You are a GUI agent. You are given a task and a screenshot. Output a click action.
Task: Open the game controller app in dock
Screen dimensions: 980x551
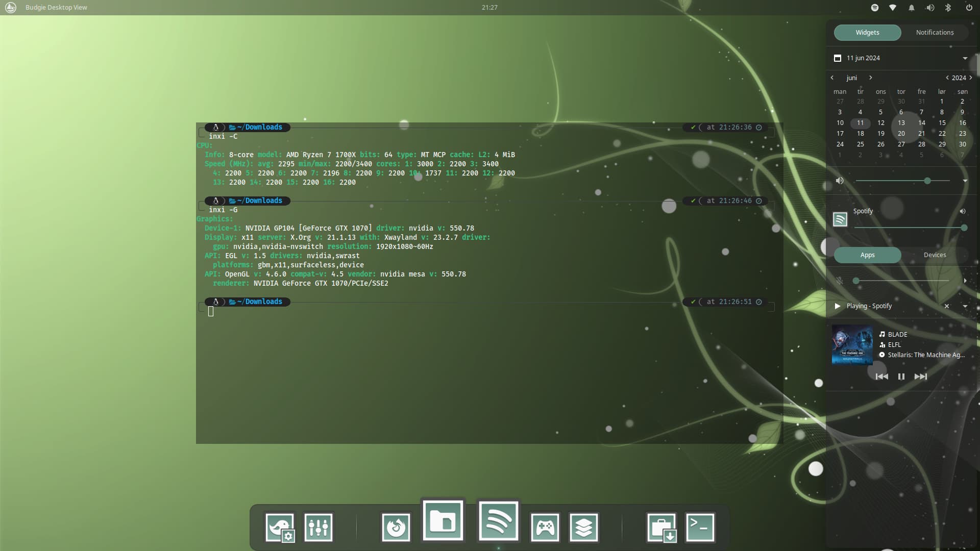click(x=545, y=527)
